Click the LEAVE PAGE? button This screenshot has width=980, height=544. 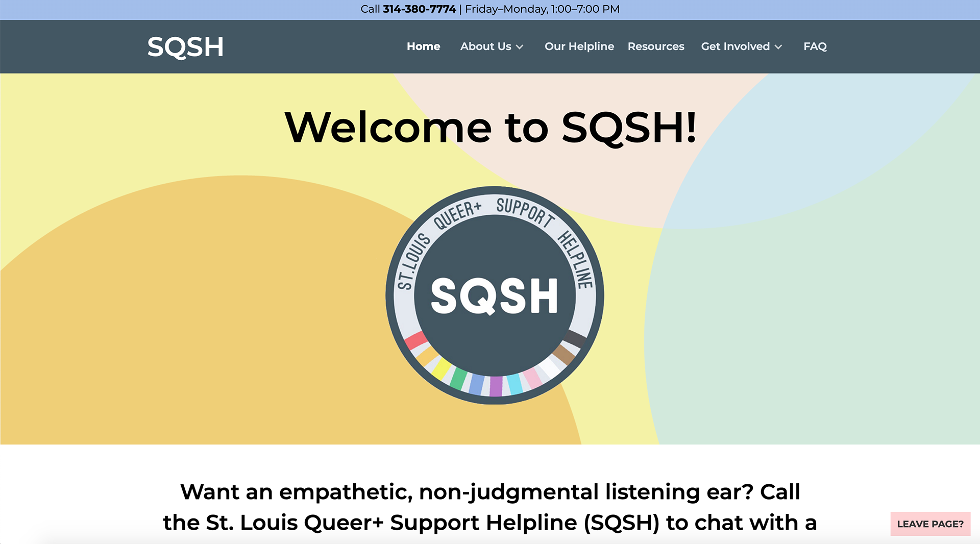[930, 524]
